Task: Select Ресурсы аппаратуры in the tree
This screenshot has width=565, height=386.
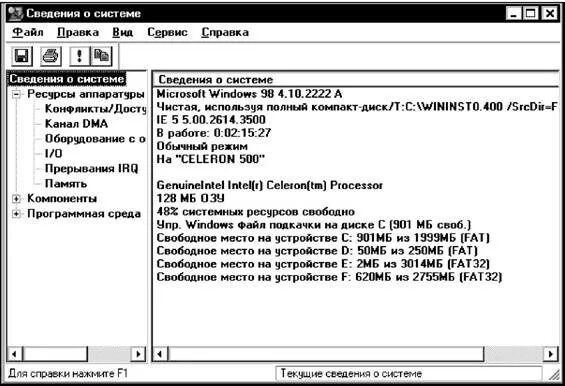Action: tap(86, 94)
